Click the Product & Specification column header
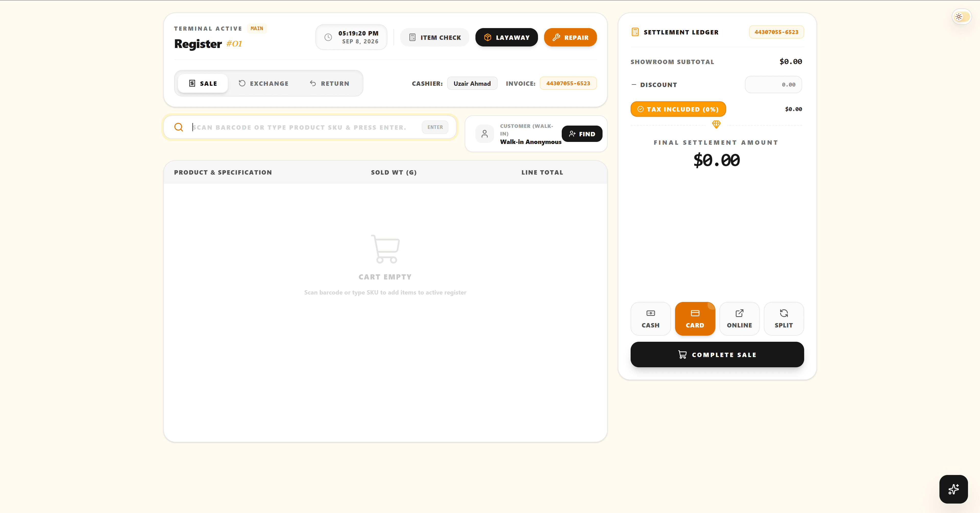980x513 pixels. point(223,172)
